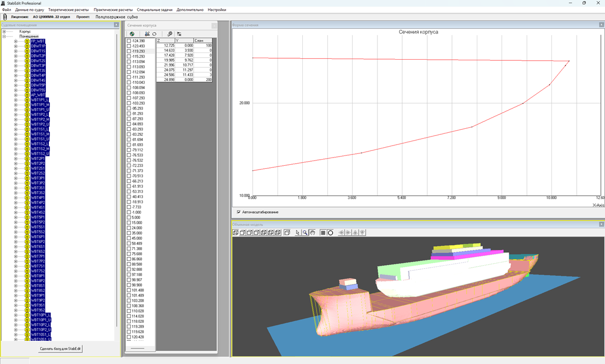
Task: Click the wrench settings icon in sections panel
Action: click(x=169, y=34)
